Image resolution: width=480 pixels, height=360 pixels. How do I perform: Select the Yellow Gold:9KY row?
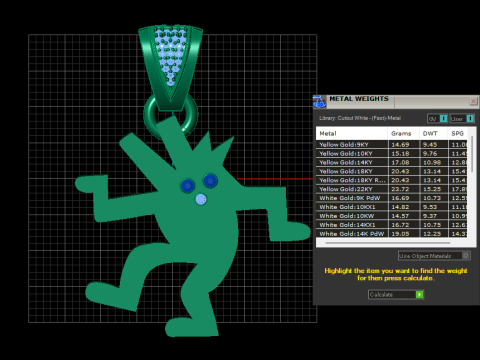[x=392, y=145]
